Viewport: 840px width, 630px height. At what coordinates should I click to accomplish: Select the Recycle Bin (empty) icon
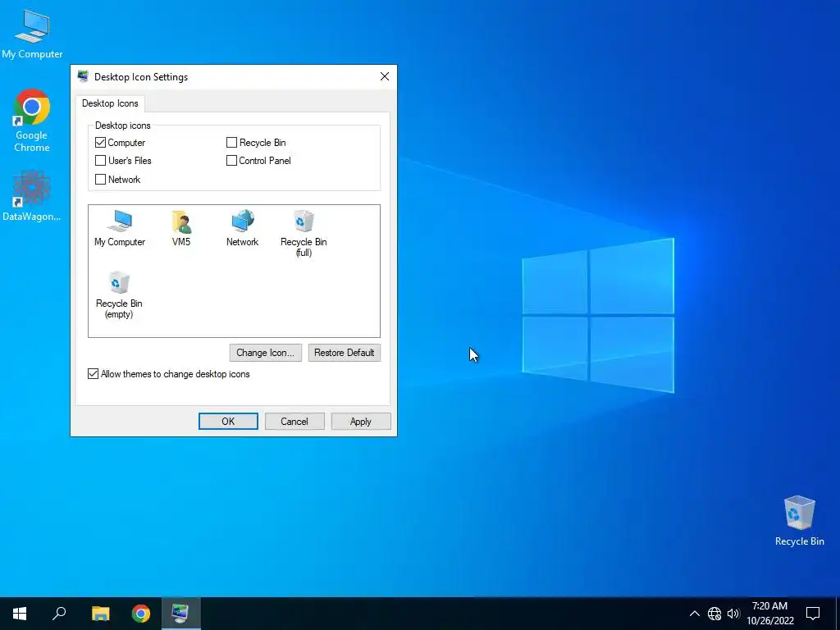(x=119, y=295)
